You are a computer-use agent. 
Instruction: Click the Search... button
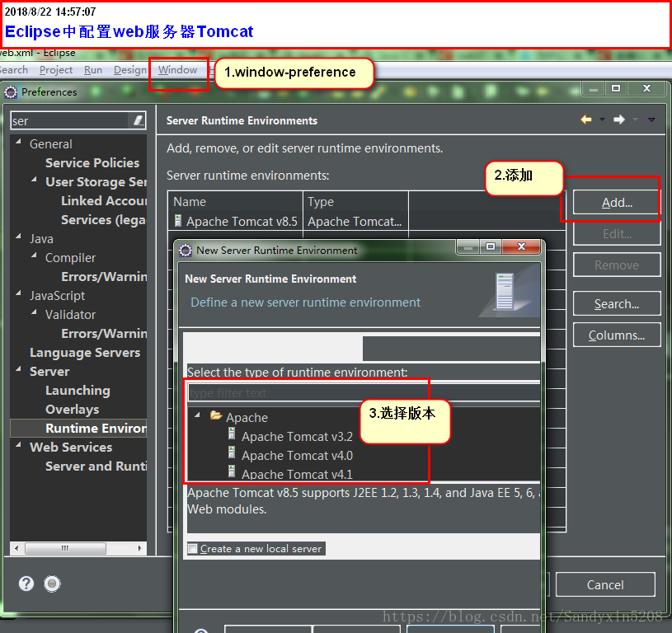(x=617, y=303)
